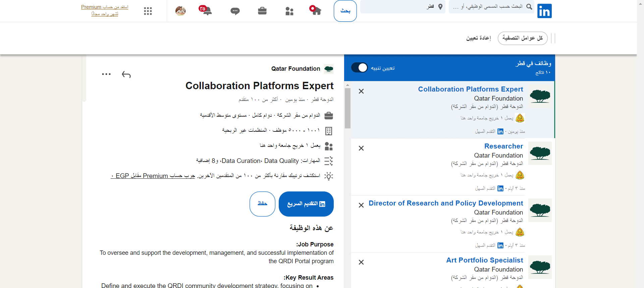This screenshot has width=644, height=288.
Task: Click the search magnifier icon
Action: click(529, 7)
